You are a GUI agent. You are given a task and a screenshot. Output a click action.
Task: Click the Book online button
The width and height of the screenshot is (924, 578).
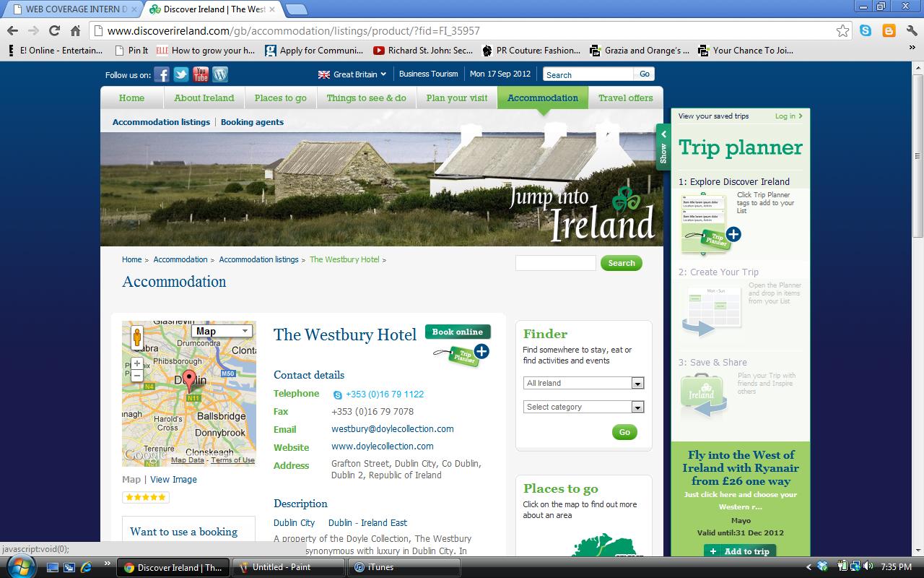pos(458,332)
